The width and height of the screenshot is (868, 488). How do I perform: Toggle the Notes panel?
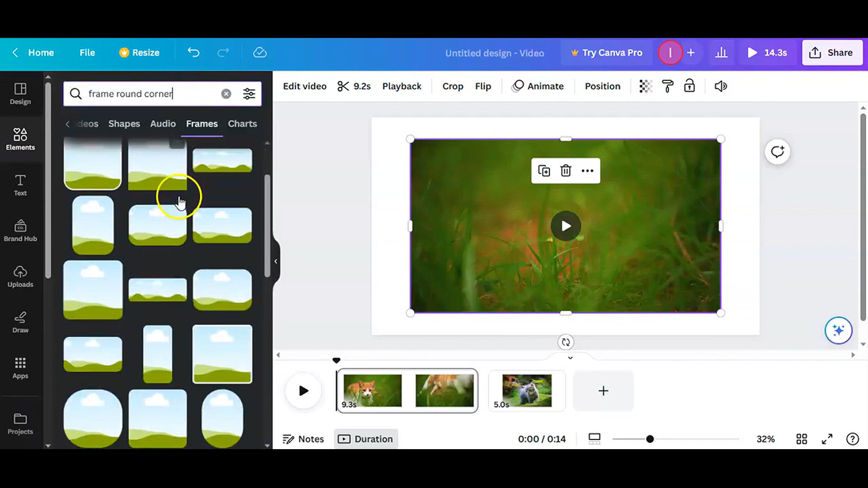click(x=303, y=439)
